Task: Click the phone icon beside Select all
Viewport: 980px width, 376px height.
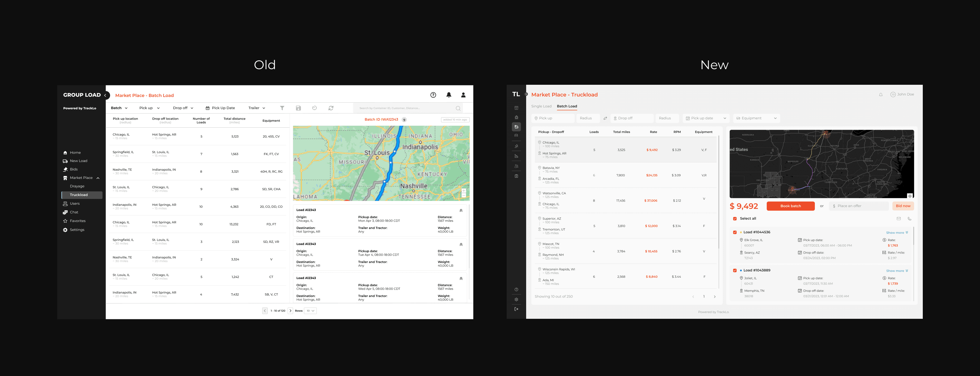Action: [909, 219]
